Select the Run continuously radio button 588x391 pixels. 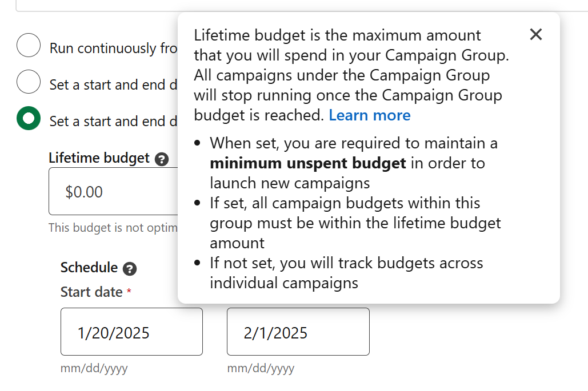pos(29,45)
